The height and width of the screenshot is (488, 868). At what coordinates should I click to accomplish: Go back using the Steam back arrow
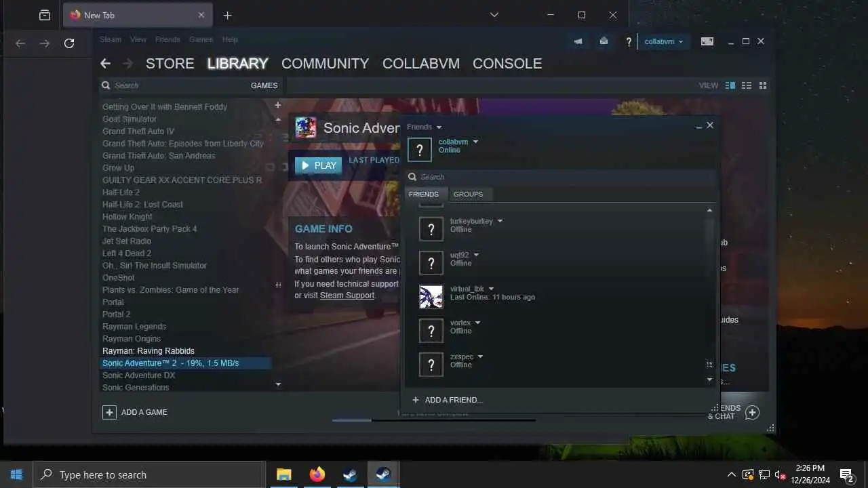pos(105,63)
